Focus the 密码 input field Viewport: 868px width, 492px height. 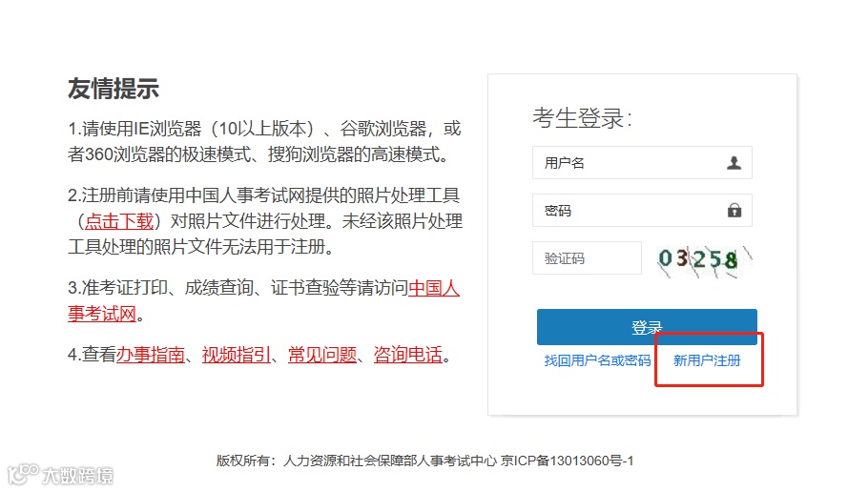(x=642, y=211)
